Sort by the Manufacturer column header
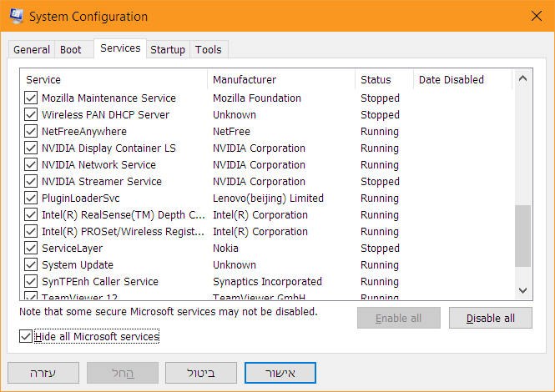This screenshot has height=392, width=555. 281,79
